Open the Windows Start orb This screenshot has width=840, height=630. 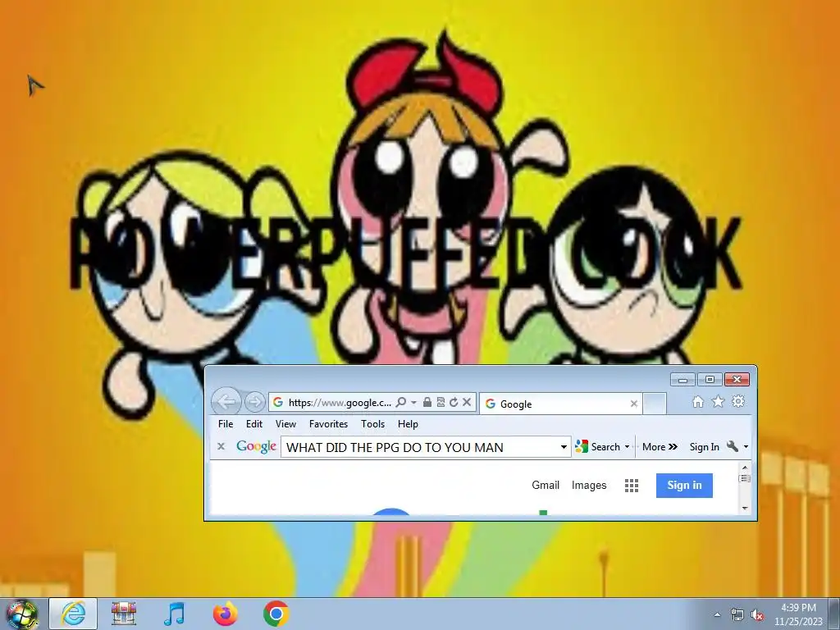click(22, 614)
